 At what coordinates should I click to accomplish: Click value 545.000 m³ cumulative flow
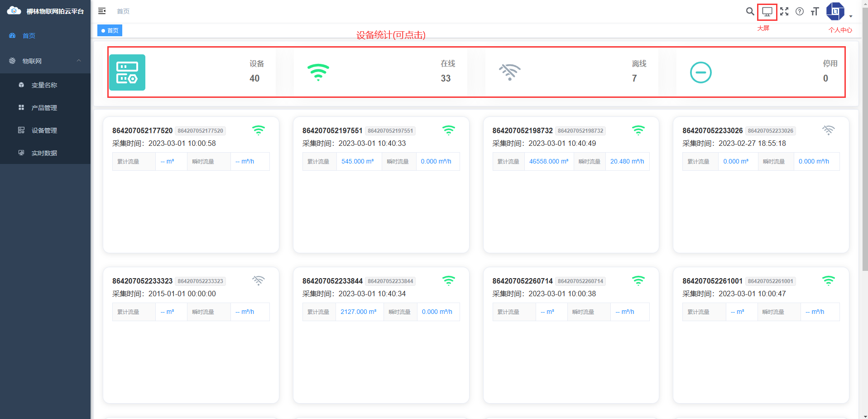358,161
